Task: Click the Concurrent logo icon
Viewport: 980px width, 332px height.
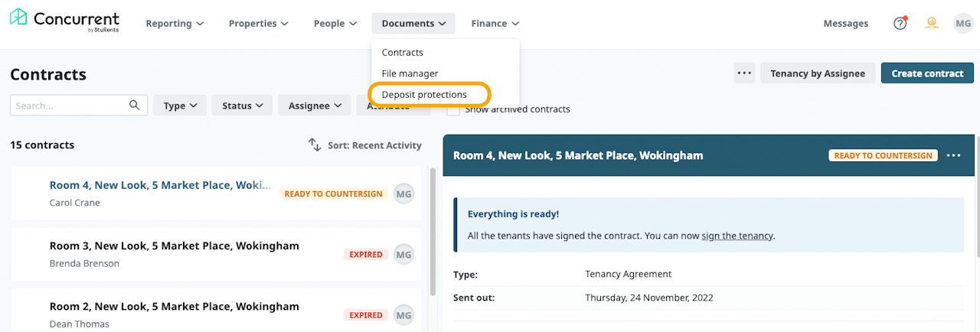Action: point(19,18)
